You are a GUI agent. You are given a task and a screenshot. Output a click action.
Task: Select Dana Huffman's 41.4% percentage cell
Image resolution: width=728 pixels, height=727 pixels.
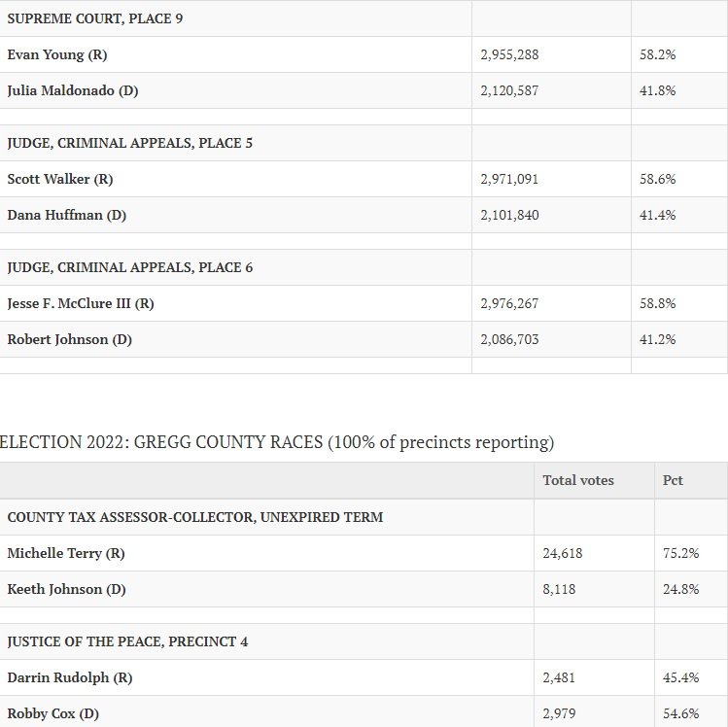click(x=679, y=215)
